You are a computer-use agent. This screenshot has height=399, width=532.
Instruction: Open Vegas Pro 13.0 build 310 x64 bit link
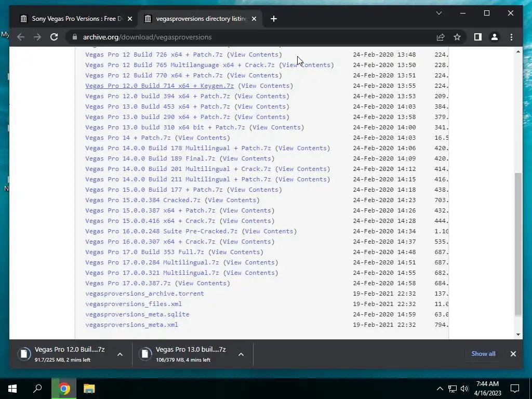[165, 127]
